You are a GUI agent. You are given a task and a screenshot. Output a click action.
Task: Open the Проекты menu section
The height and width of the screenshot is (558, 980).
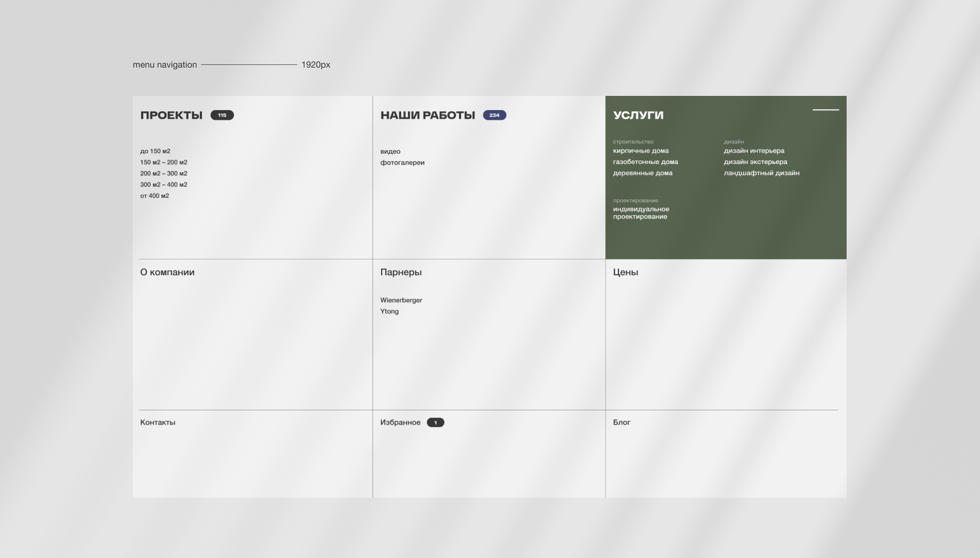[171, 116]
